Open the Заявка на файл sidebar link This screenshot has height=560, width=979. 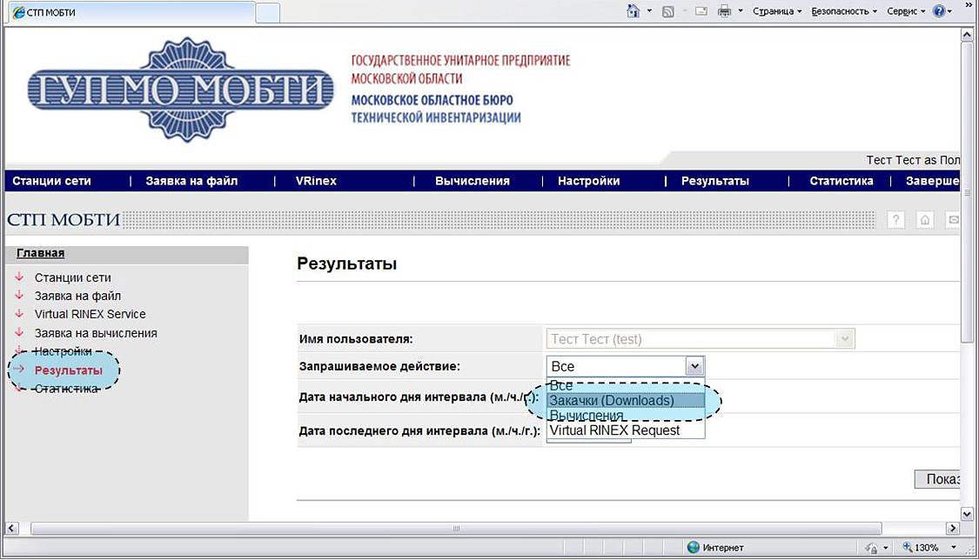(77, 296)
